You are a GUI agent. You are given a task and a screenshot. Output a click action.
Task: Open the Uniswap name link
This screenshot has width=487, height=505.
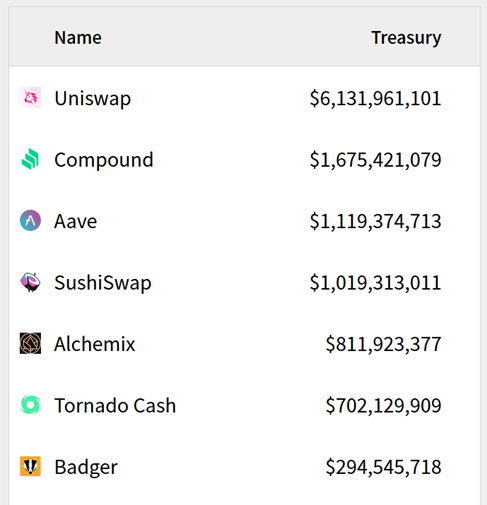(x=93, y=98)
